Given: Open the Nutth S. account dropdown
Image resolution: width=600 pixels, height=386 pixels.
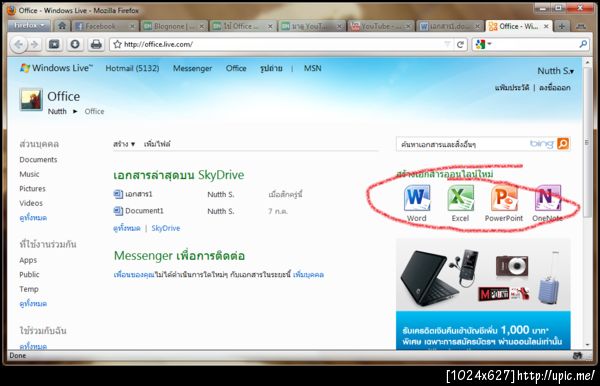Looking at the screenshot, I should (x=555, y=71).
